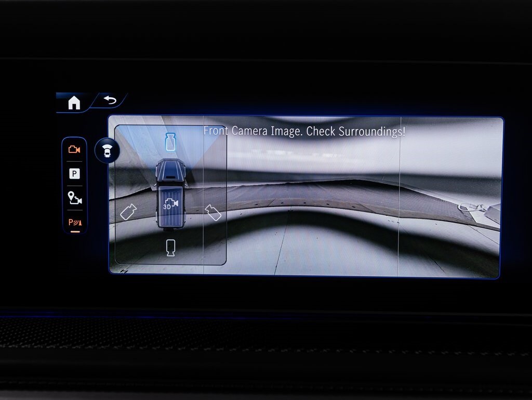Select the right side camera
The height and width of the screenshot is (400, 532).
(x=214, y=212)
